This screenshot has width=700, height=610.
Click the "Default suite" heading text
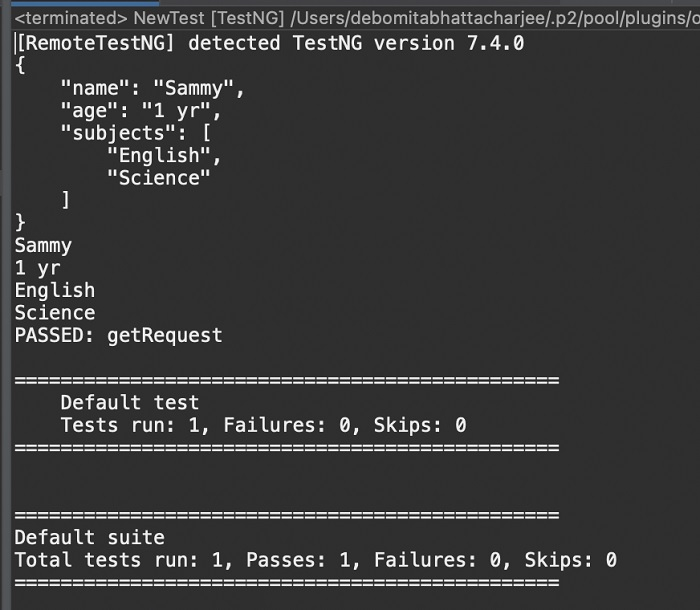tap(89, 538)
